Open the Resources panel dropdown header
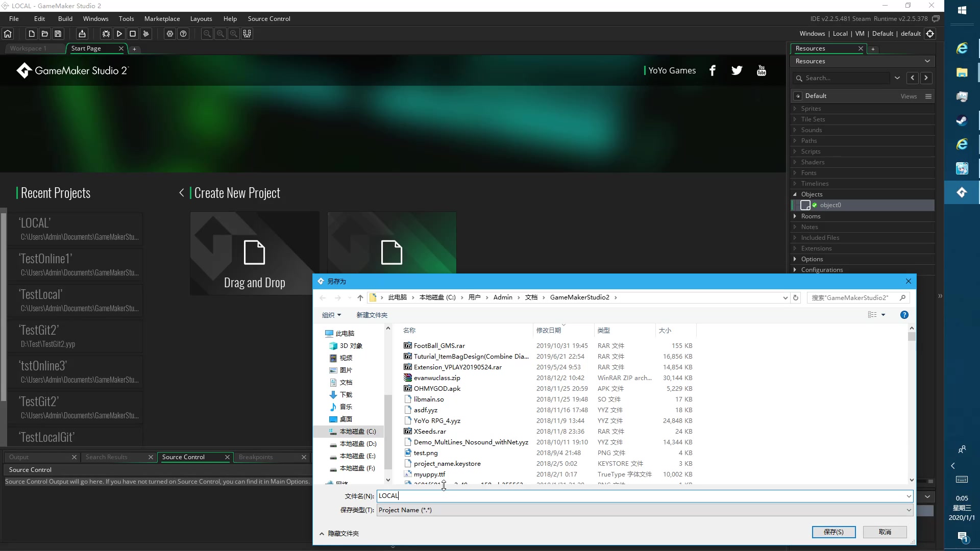This screenshot has height=551, width=980. pos(862,61)
